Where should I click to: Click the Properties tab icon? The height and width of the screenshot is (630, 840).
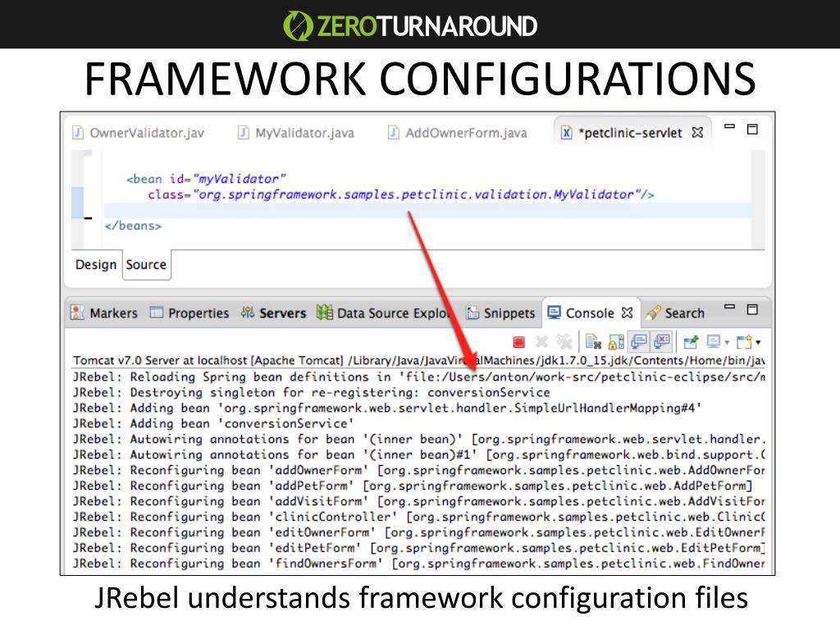pos(157,313)
